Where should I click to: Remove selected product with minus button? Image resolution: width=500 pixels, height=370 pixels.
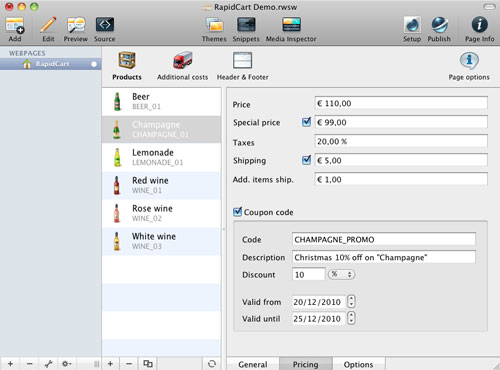coord(129,364)
